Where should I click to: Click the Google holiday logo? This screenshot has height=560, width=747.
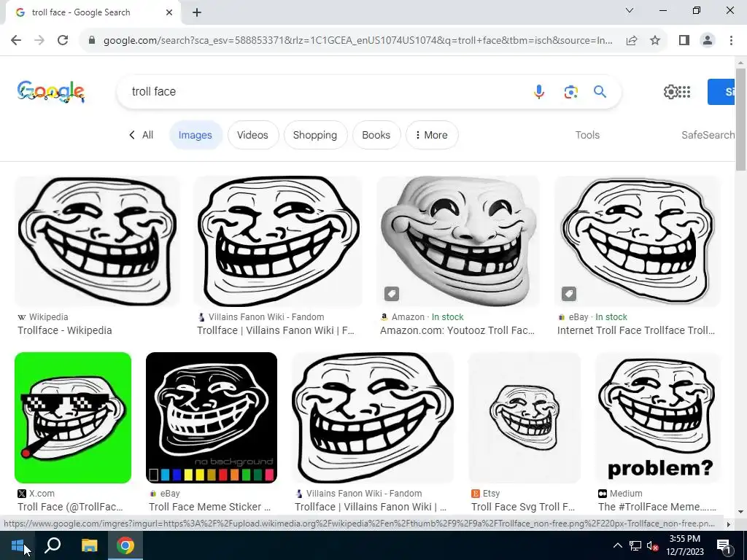point(51,91)
